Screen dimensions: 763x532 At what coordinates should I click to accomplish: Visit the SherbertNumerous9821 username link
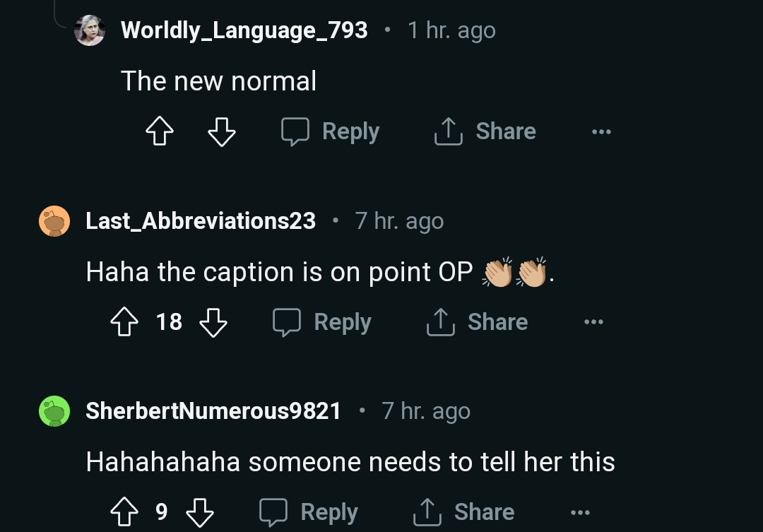(x=213, y=411)
